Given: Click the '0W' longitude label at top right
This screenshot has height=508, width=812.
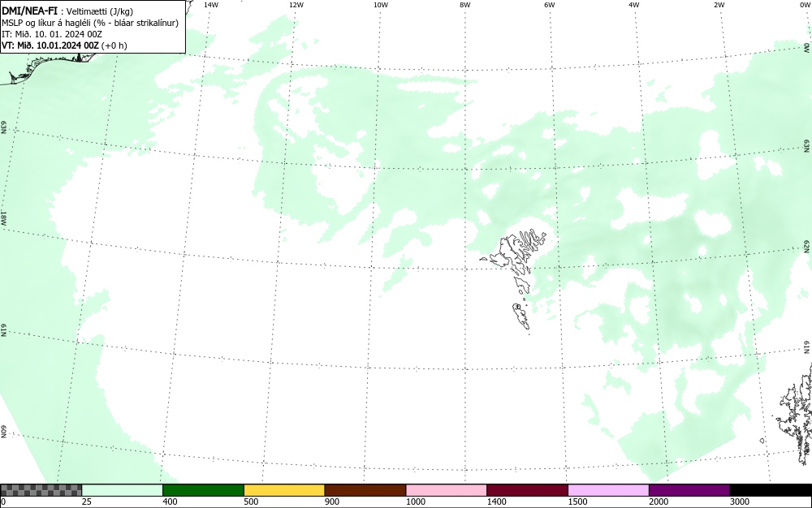Looking at the screenshot, I should pyautogui.click(x=804, y=5).
